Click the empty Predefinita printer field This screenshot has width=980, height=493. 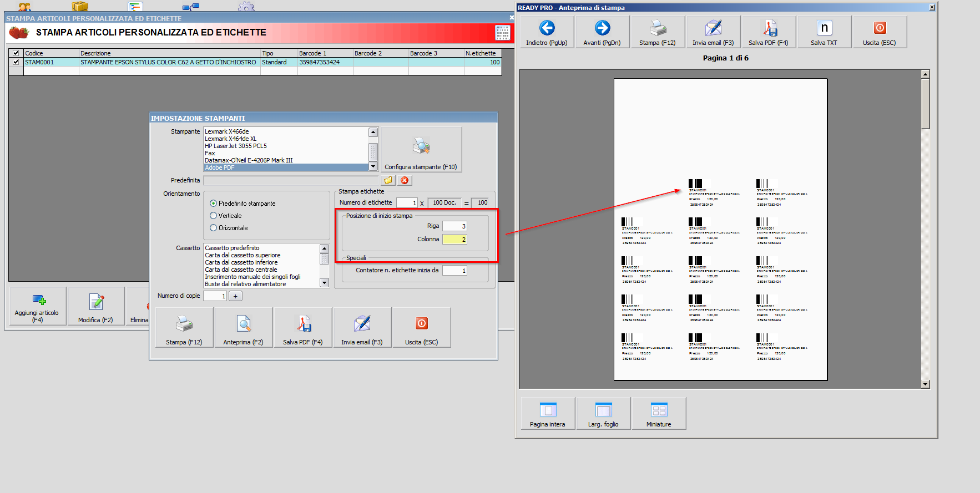pyautogui.click(x=291, y=180)
